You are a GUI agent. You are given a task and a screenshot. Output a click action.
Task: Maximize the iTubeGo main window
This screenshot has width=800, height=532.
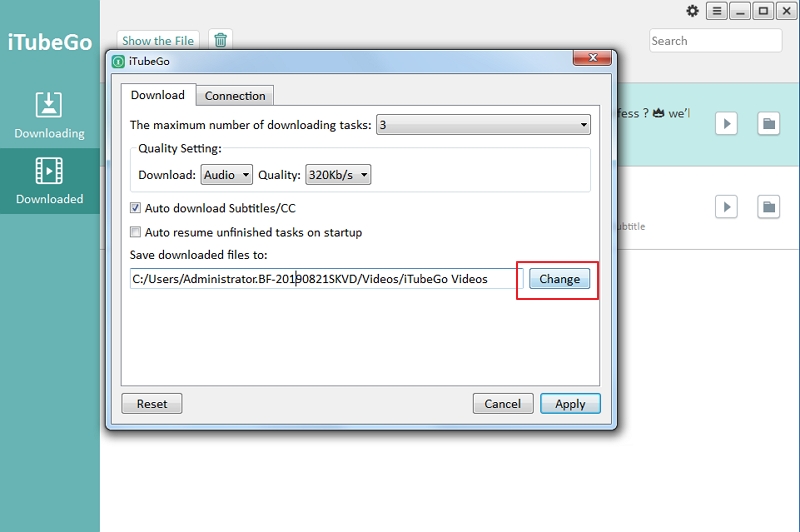click(763, 11)
